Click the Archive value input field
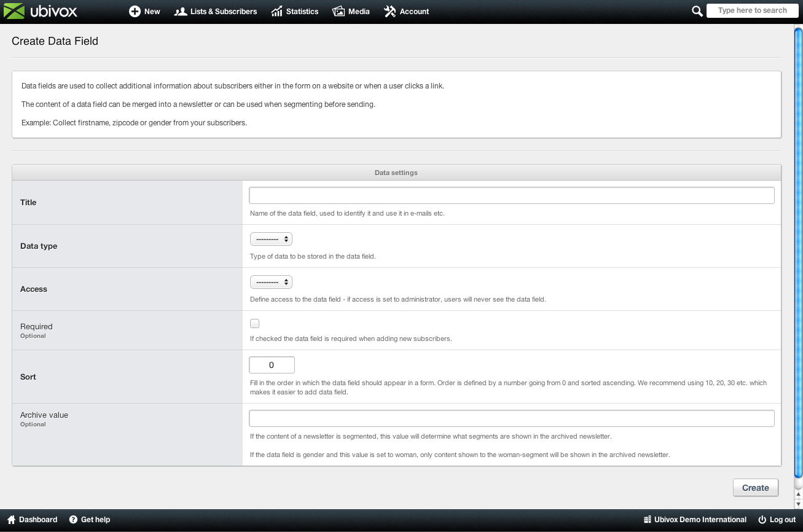Viewport: 803px width, 532px height. coord(511,418)
